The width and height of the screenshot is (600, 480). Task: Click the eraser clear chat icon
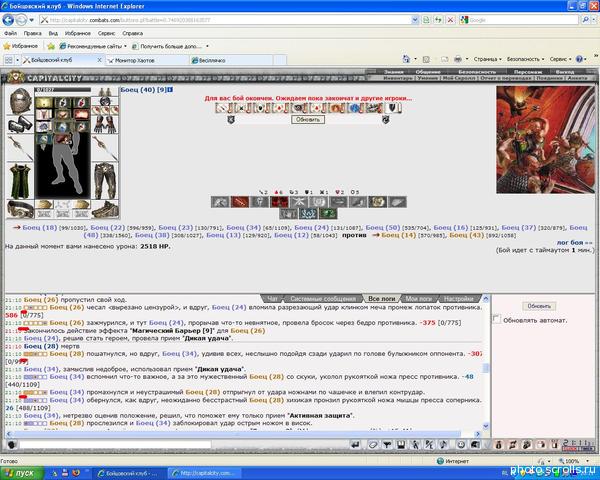[x=373, y=444]
